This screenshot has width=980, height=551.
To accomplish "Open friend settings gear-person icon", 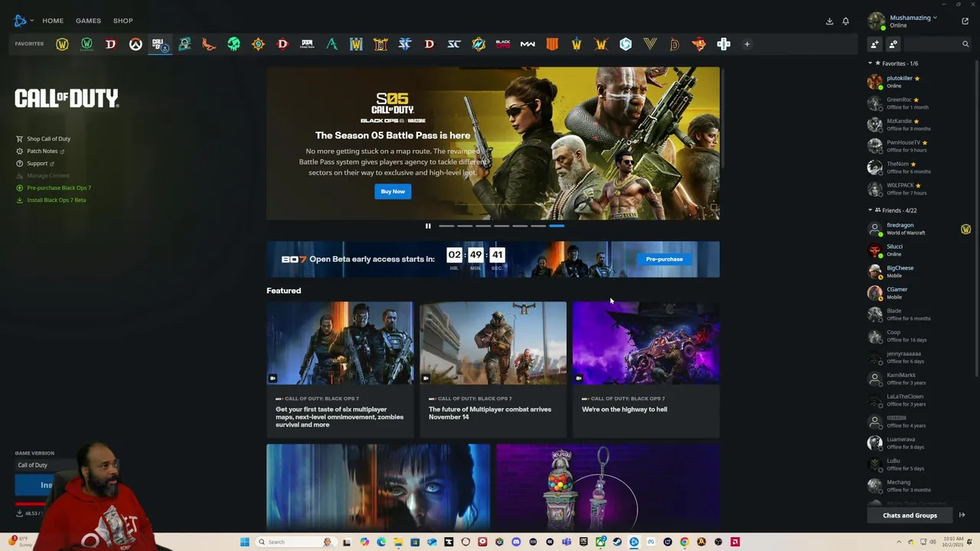I will [x=893, y=44].
